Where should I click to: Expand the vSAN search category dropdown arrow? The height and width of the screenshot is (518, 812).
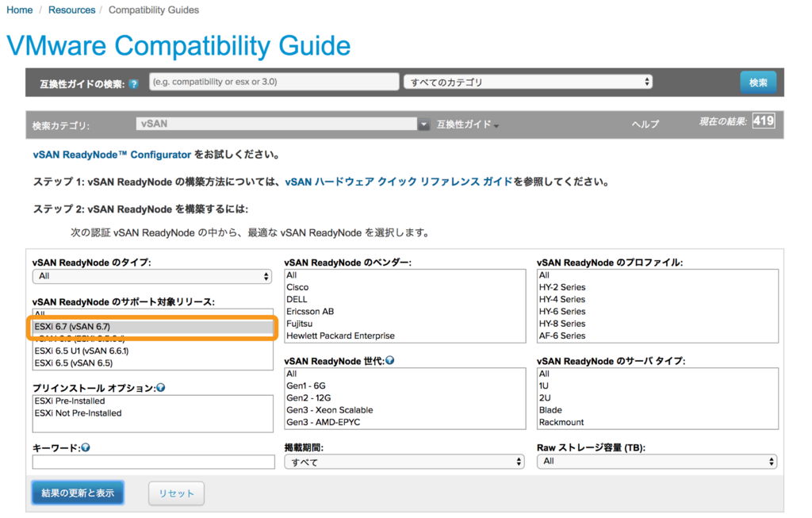423,125
